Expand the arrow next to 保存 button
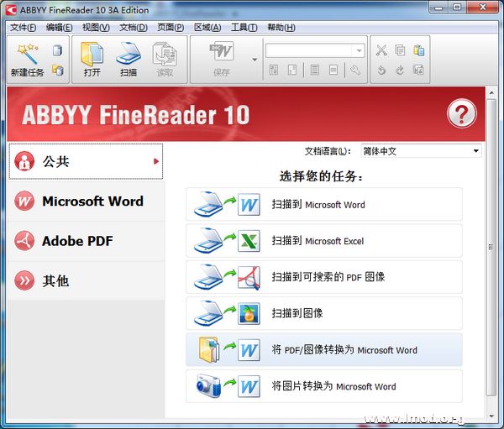The height and width of the screenshot is (429, 504). 255,60
